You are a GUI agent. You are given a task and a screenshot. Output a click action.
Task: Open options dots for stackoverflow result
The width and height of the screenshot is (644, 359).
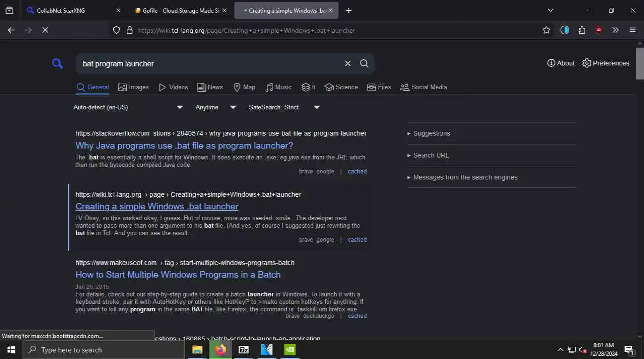coord(341,172)
